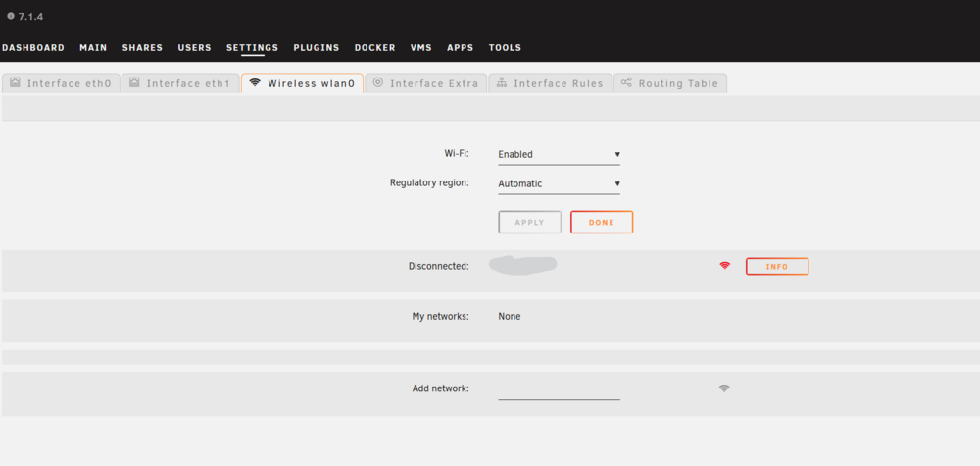Click the version 7.1.4 status icon
This screenshot has height=466, width=980.
coord(11,16)
